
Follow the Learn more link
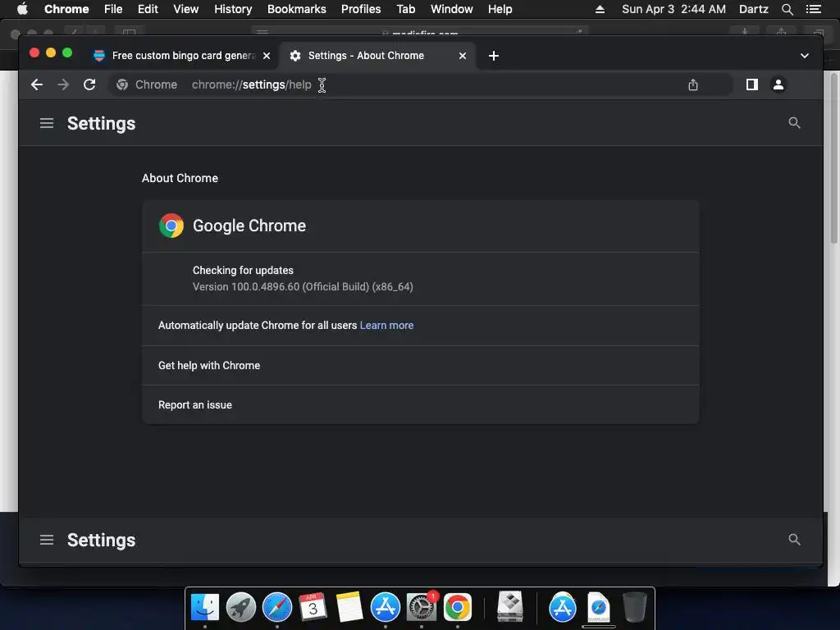[386, 326]
